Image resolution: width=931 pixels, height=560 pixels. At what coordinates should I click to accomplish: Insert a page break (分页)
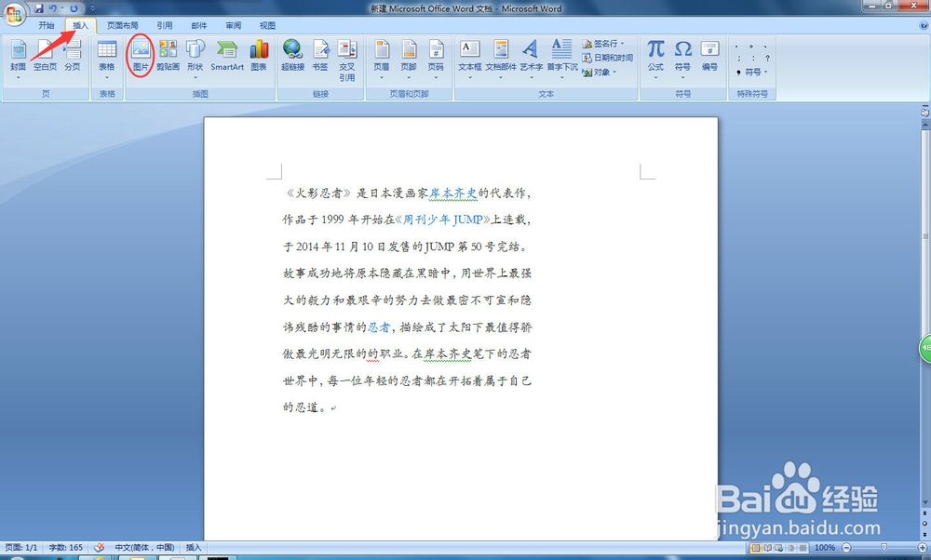click(73, 56)
